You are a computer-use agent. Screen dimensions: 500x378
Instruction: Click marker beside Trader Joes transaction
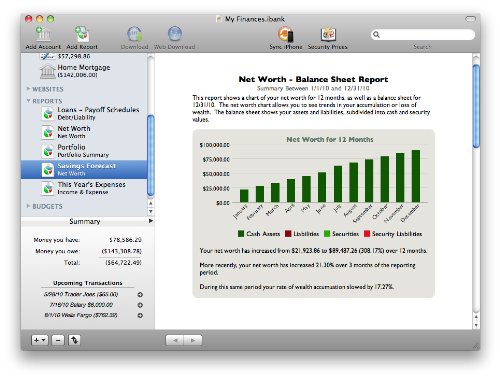(140, 295)
